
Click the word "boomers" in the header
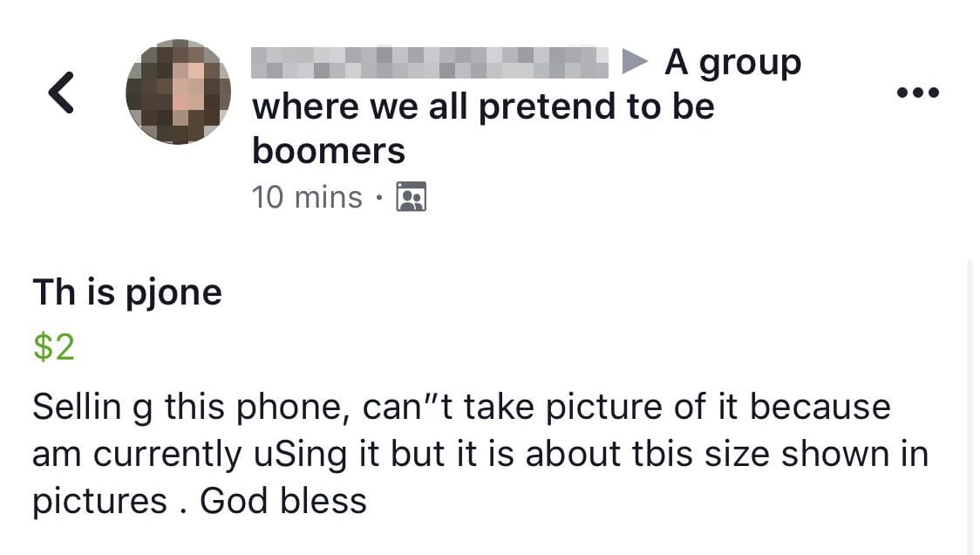(329, 151)
